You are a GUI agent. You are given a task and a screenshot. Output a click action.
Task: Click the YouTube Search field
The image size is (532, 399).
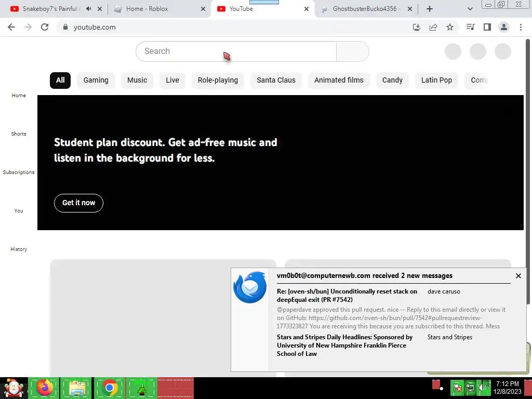[x=236, y=51]
